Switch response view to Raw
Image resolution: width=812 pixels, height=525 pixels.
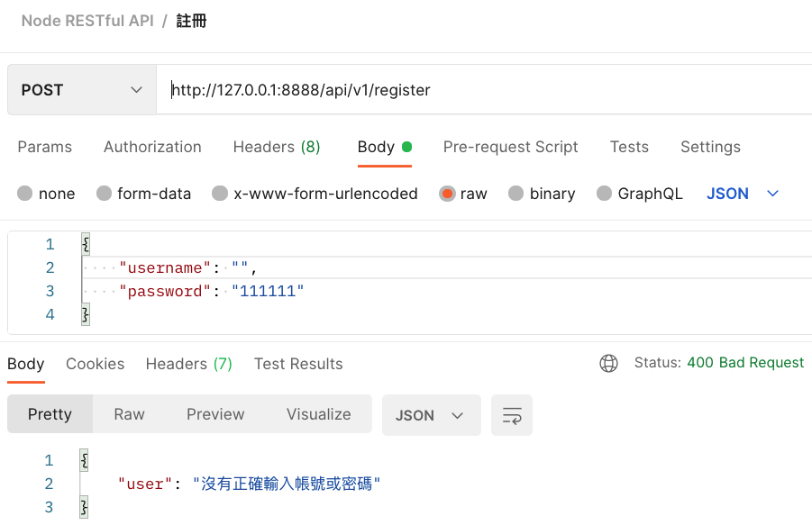click(x=129, y=414)
